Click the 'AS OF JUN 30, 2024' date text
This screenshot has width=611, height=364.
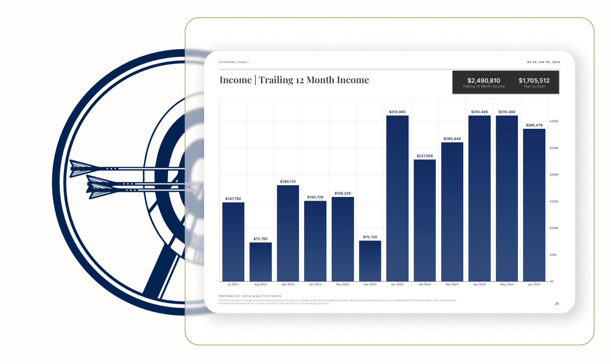(543, 62)
